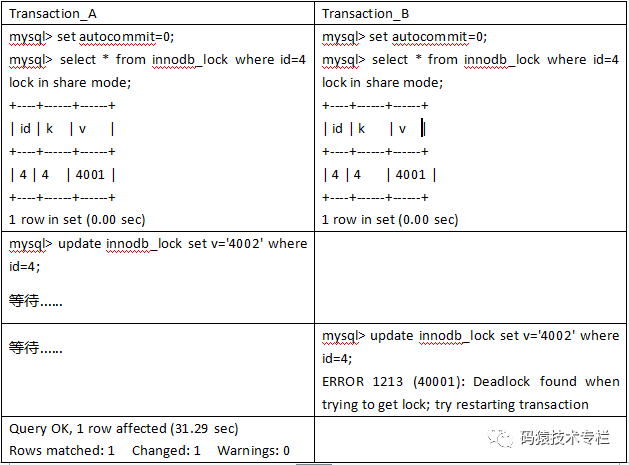629x465 pixels.
Task: Click 'set autocommit=0;' in Transaction_B column
Action: pos(428,37)
